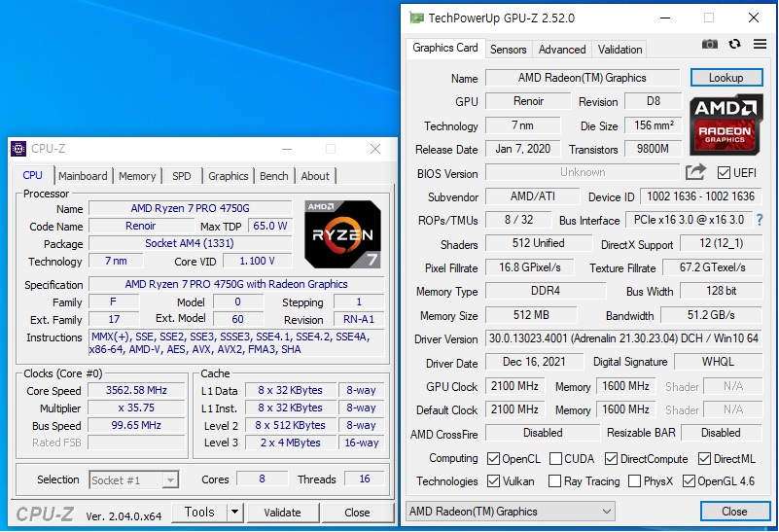Toggle the OpenGL 4.6 checkbox

pyautogui.click(x=689, y=480)
